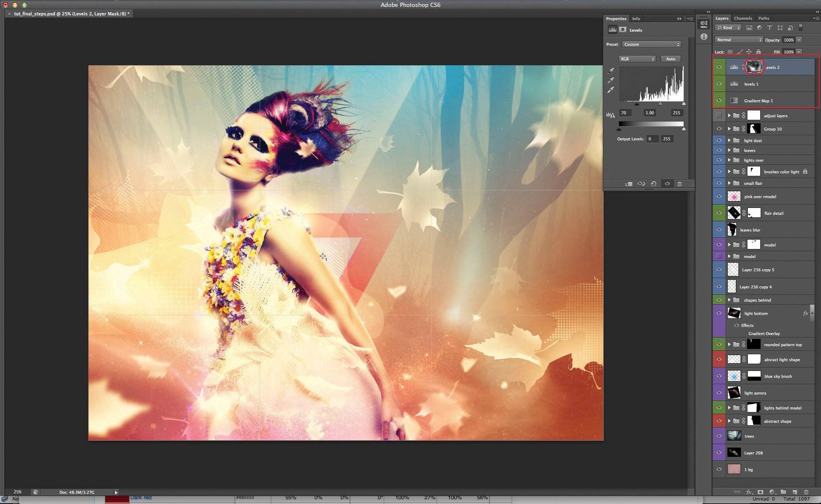Click the lock transparent pixels icon
Image resolution: width=821 pixels, height=504 pixels.
coord(730,52)
